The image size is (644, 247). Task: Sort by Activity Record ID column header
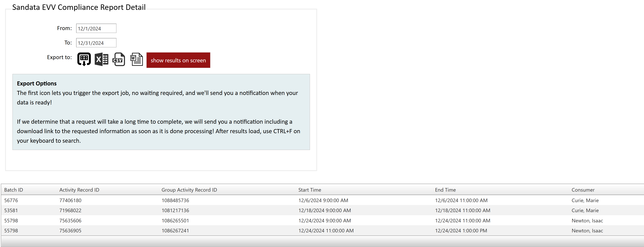(x=79, y=190)
